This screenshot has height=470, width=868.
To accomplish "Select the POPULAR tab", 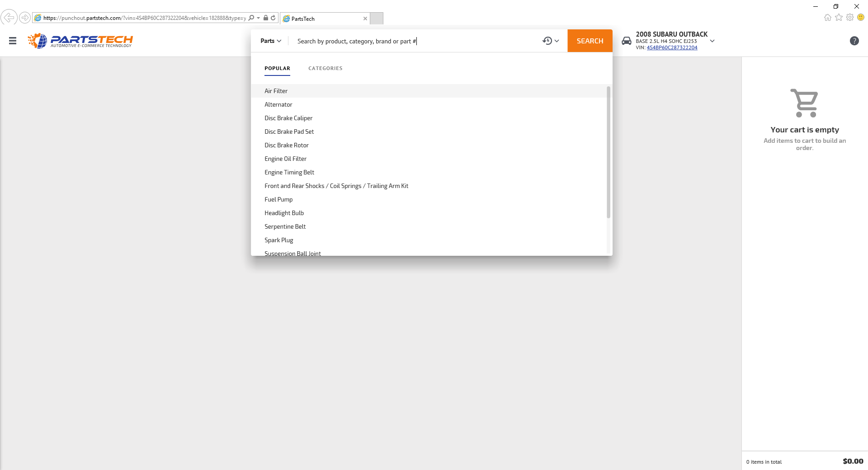I will pyautogui.click(x=277, y=68).
